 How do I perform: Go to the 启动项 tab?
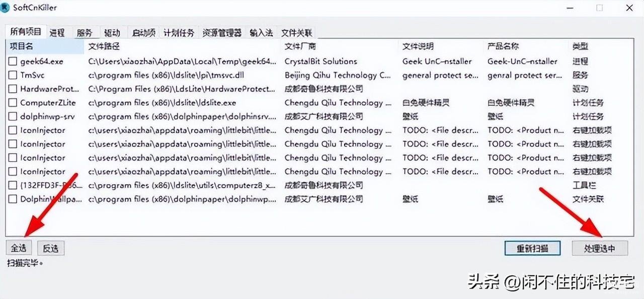pyautogui.click(x=143, y=33)
